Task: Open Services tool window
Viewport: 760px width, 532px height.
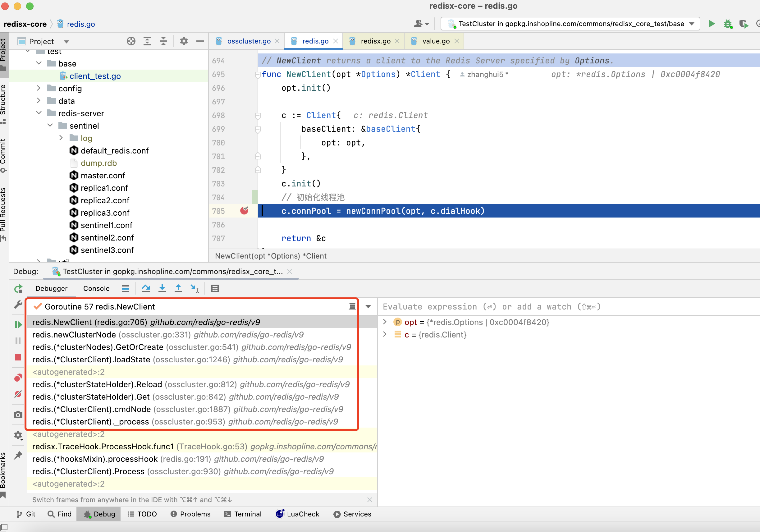Action: [352, 514]
